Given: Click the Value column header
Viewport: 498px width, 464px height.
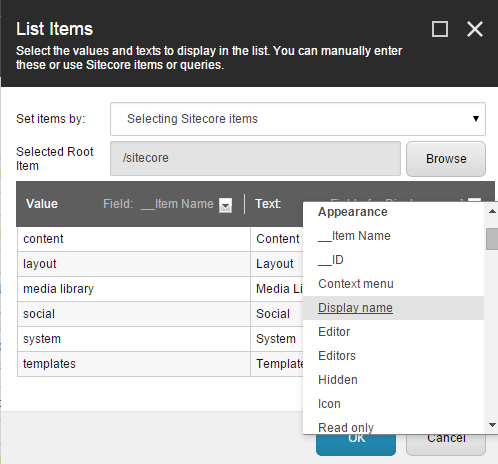Looking at the screenshot, I should [x=42, y=204].
